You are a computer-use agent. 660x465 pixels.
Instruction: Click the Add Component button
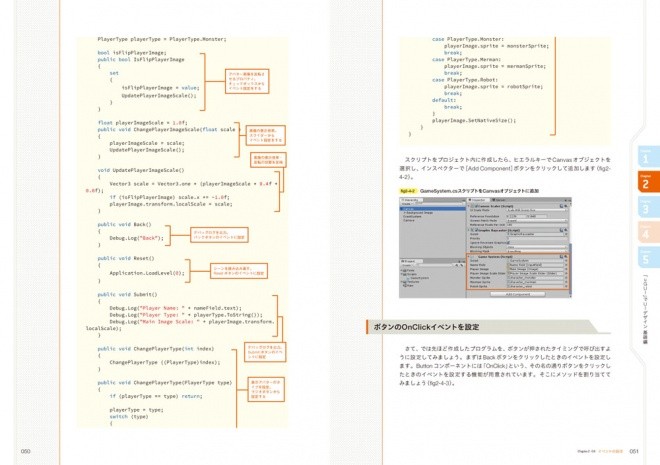(x=518, y=294)
